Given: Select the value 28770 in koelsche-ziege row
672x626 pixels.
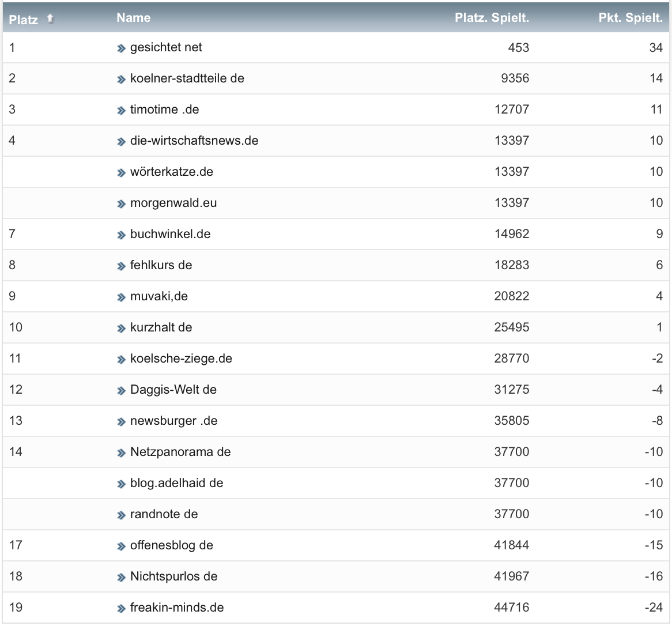Looking at the screenshot, I should [x=512, y=359].
